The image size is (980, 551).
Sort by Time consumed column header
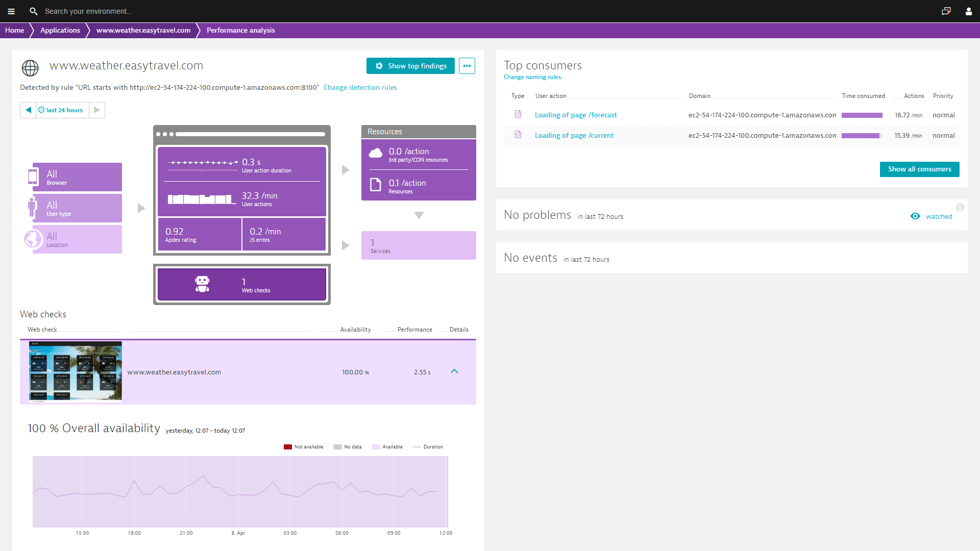coord(864,96)
